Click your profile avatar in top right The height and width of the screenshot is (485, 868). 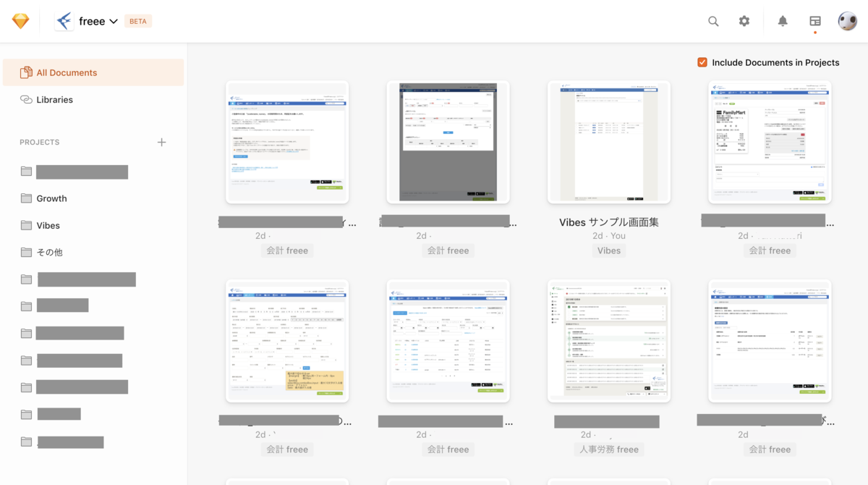pos(847,21)
